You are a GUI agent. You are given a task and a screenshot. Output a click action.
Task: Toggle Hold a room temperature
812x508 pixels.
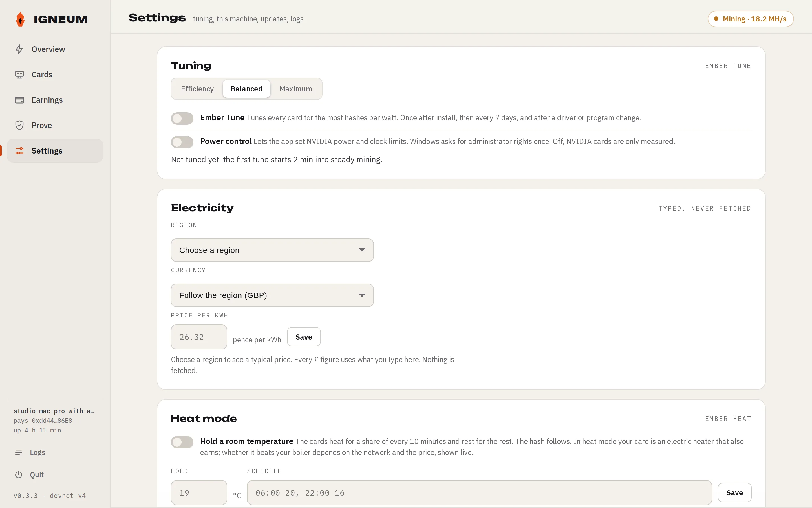click(x=182, y=442)
